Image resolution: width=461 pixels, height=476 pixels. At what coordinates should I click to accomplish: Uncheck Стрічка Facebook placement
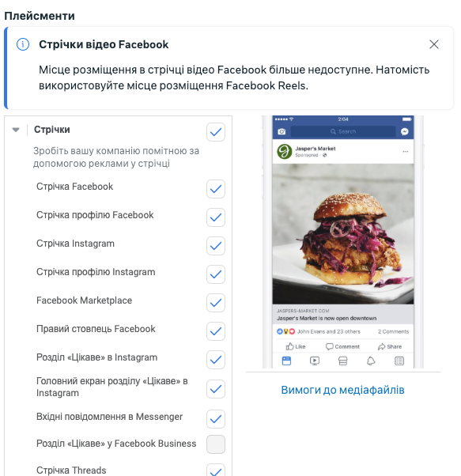[216, 189]
